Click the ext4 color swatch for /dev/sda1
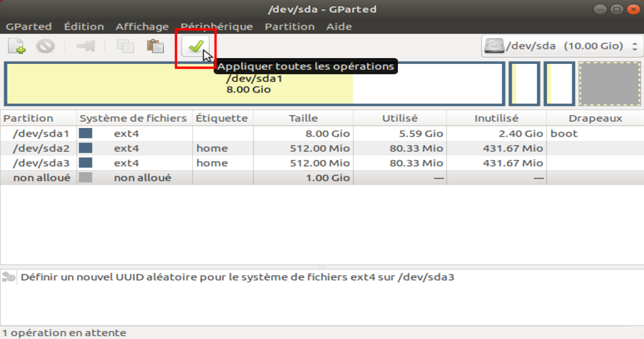 [86, 134]
